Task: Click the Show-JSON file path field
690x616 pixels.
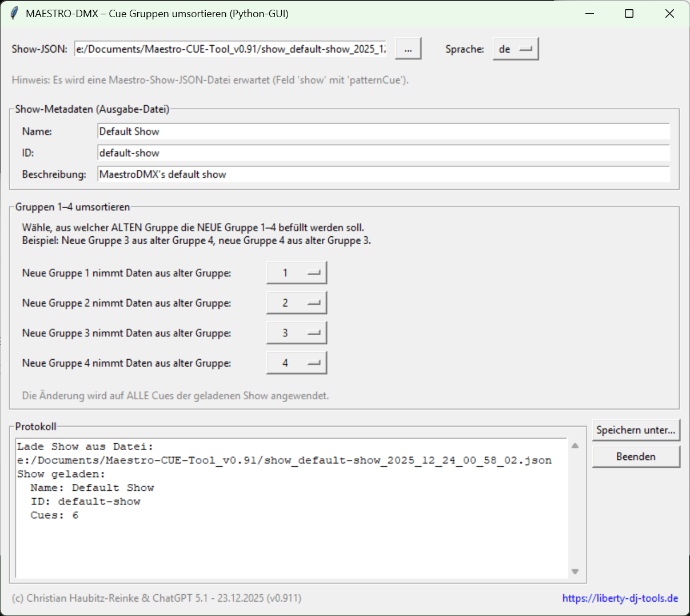Action: (230, 49)
